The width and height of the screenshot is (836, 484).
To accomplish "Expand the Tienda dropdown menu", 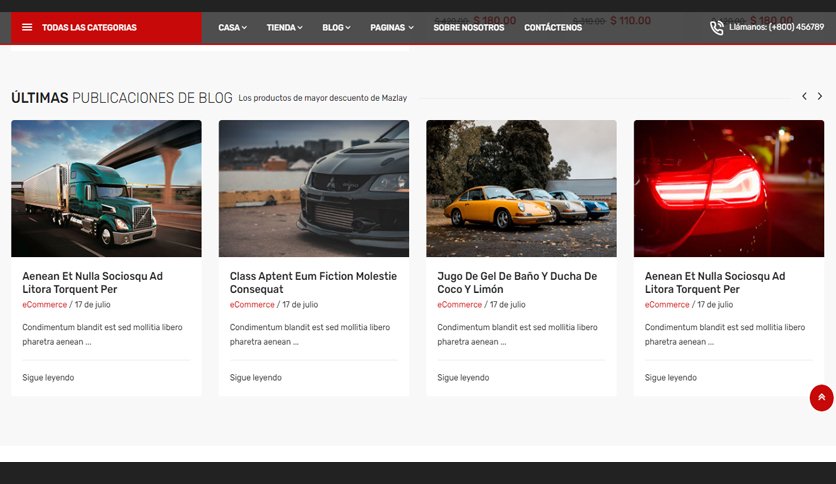I will [284, 27].
